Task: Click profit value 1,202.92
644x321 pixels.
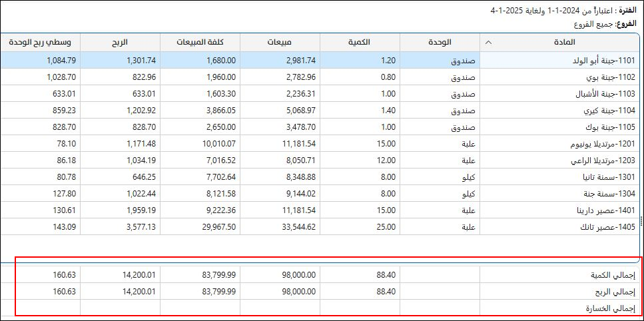Action: tap(142, 111)
